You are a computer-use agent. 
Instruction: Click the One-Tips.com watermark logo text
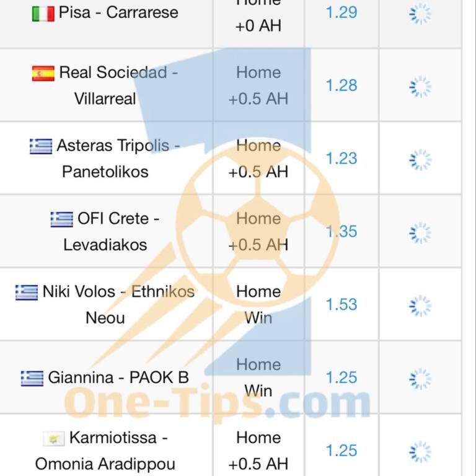pyautogui.click(x=217, y=404)
